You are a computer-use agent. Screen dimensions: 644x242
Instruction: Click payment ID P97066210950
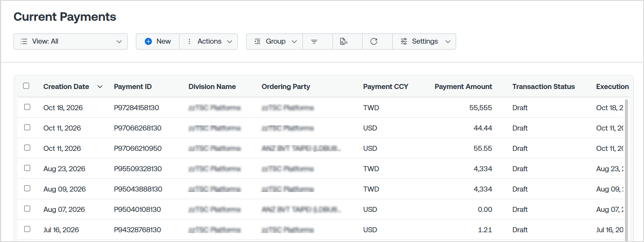click(x=138, y=148)
